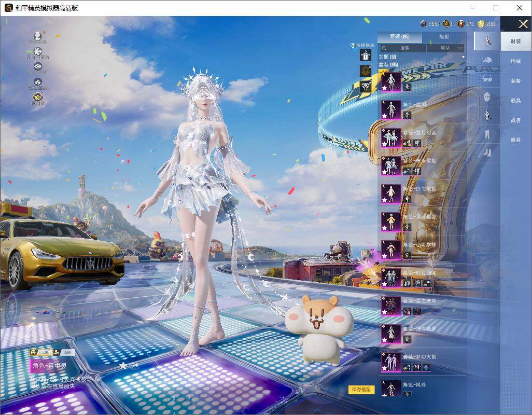532x415 pixels.
Task: Select the pants category icon
Action: (487, 134)
